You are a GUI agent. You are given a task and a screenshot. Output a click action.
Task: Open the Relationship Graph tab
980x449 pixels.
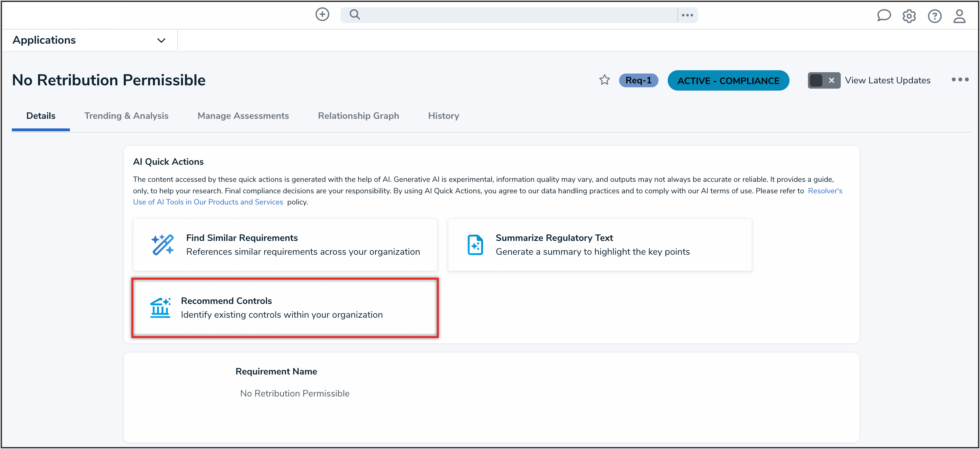point(358,116)
